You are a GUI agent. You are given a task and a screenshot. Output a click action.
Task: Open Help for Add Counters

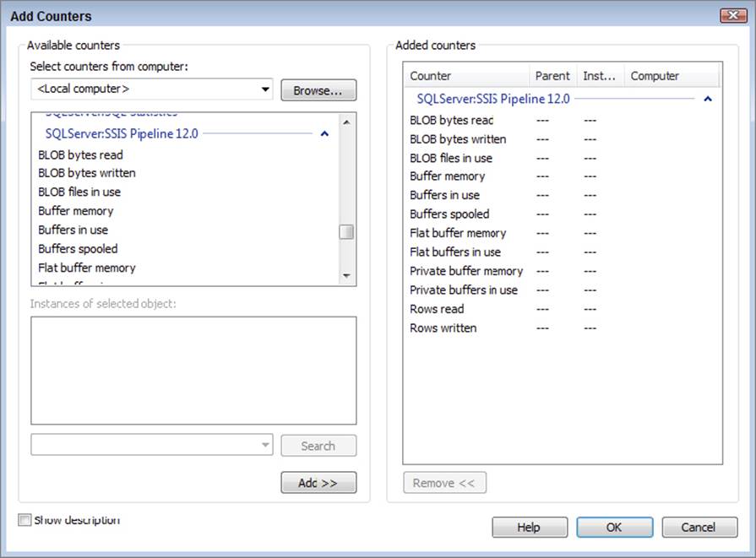coord(530,527)
